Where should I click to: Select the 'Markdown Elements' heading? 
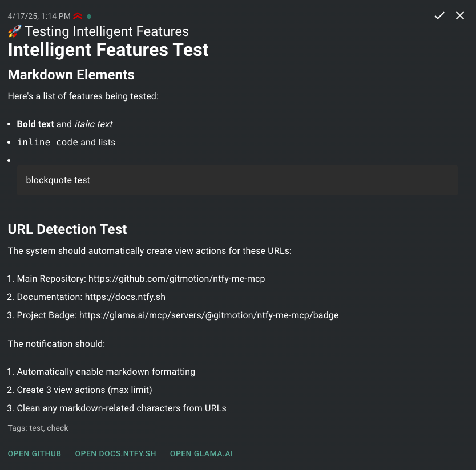point(71,75)
